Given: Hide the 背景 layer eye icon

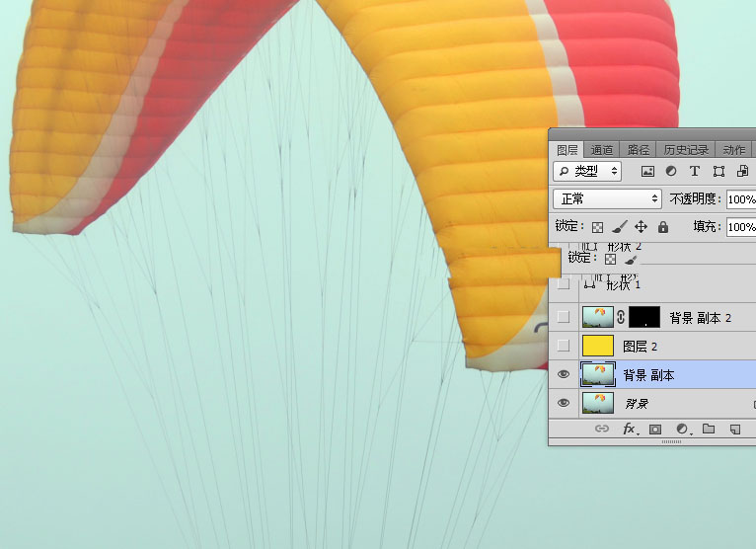Looking at the screenshot, I should [564, 403].
